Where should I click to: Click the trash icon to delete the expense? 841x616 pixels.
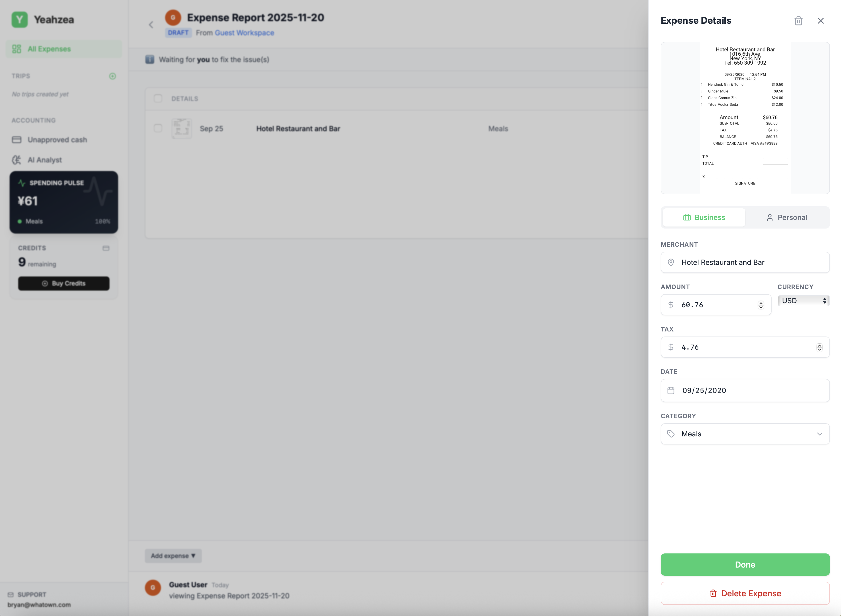pos(798,20)
